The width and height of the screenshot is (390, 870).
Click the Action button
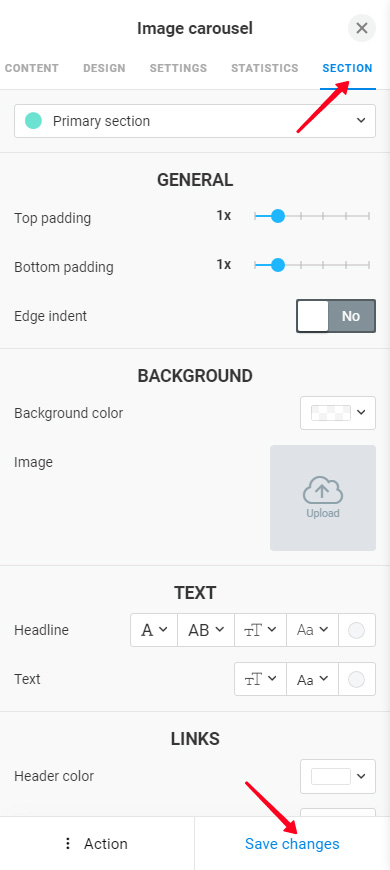[x=97, y=843]
